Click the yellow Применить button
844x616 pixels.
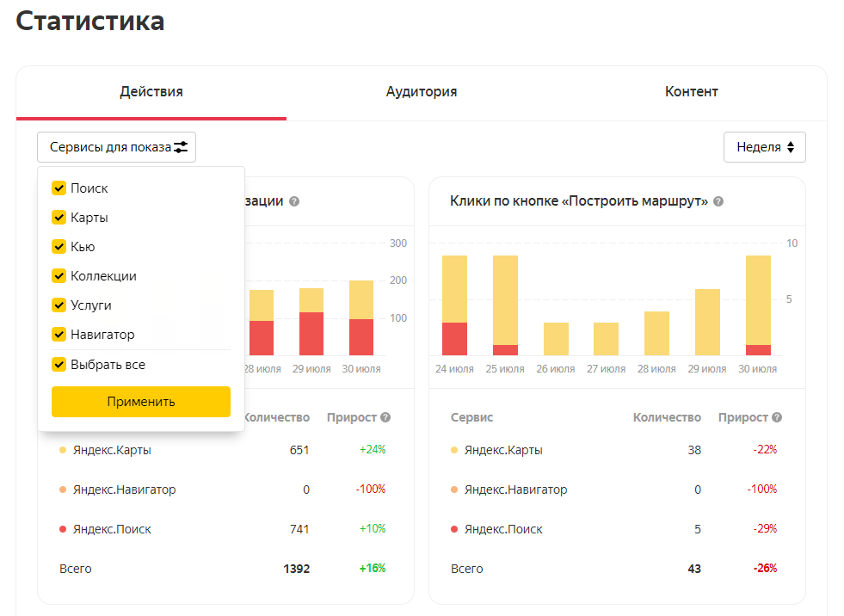point(141,402)
